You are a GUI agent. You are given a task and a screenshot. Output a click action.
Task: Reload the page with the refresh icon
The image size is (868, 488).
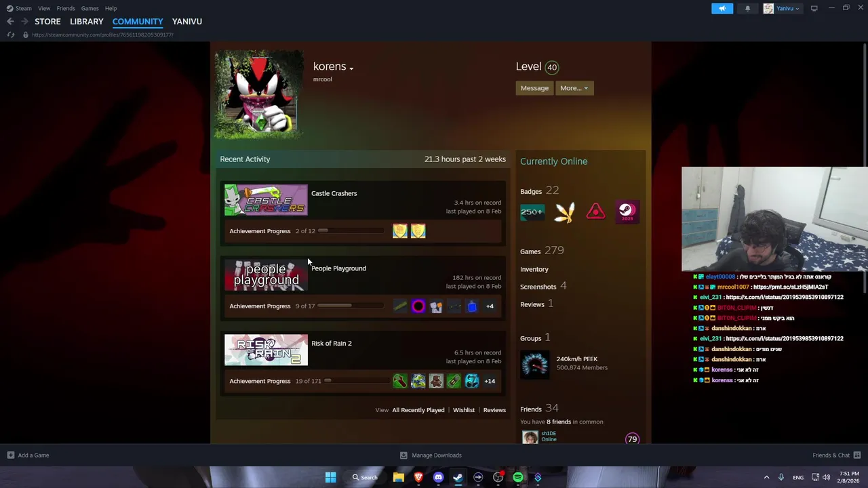coord(11,35)
